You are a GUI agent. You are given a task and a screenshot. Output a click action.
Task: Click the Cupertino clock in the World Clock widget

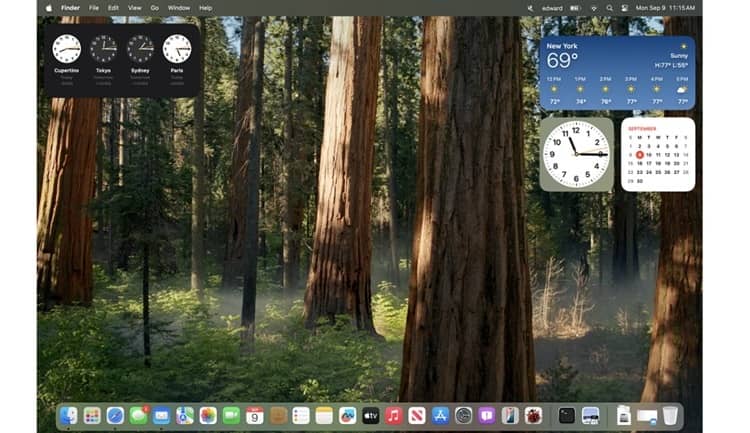click(66, 49)
